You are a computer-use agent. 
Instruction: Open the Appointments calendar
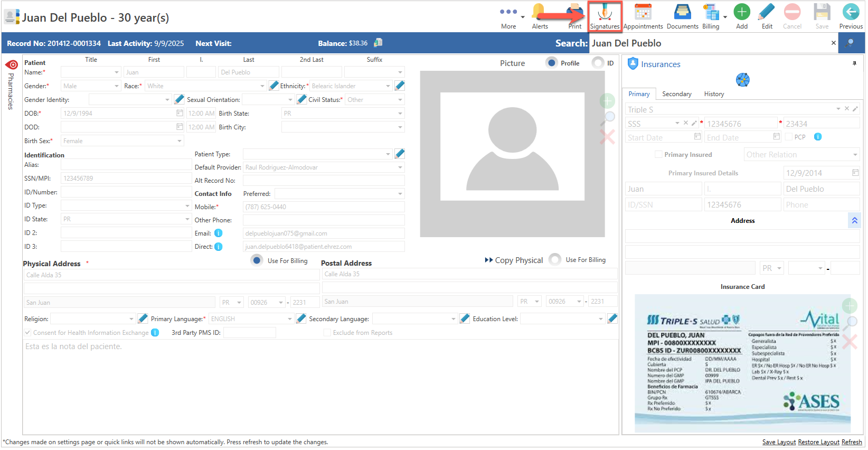(x=643, y=16)
